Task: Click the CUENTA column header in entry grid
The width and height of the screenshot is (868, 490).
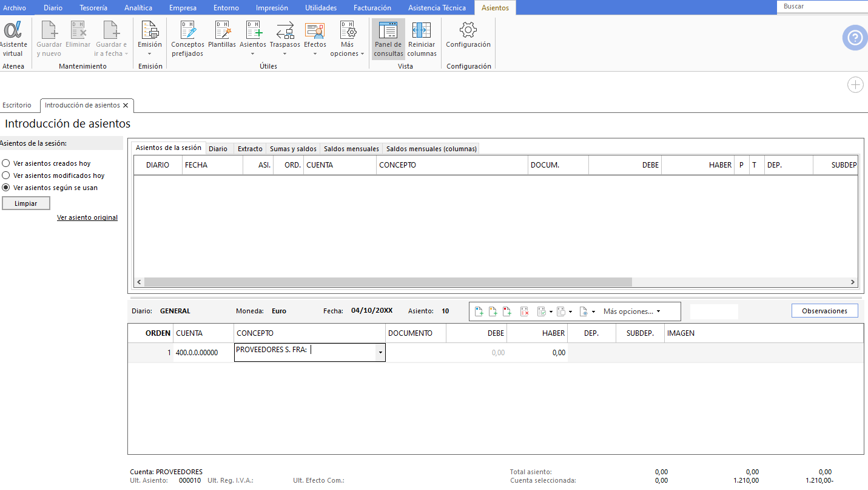Action: pyautogui.click(x=203, y=333)
